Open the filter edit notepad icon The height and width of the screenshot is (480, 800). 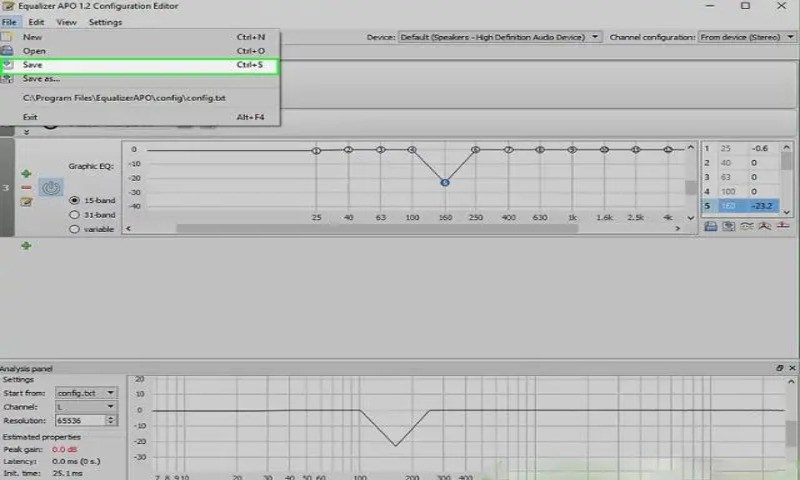(26, 201)
